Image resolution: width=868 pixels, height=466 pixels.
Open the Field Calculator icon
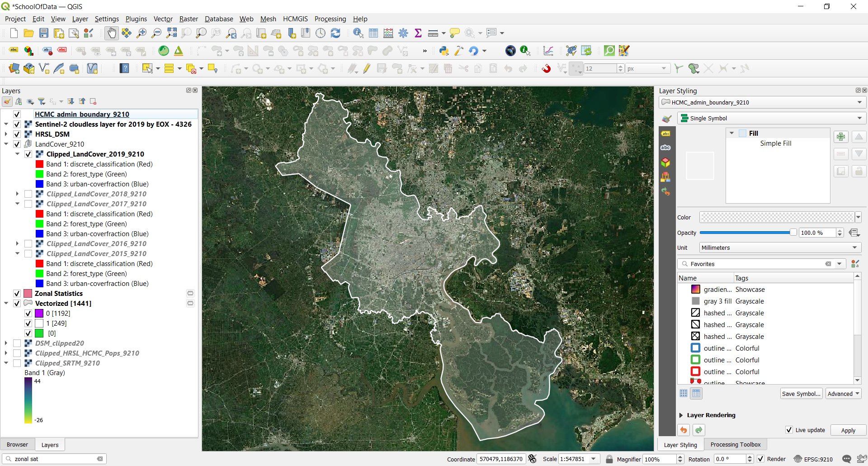tap(388, 33)
